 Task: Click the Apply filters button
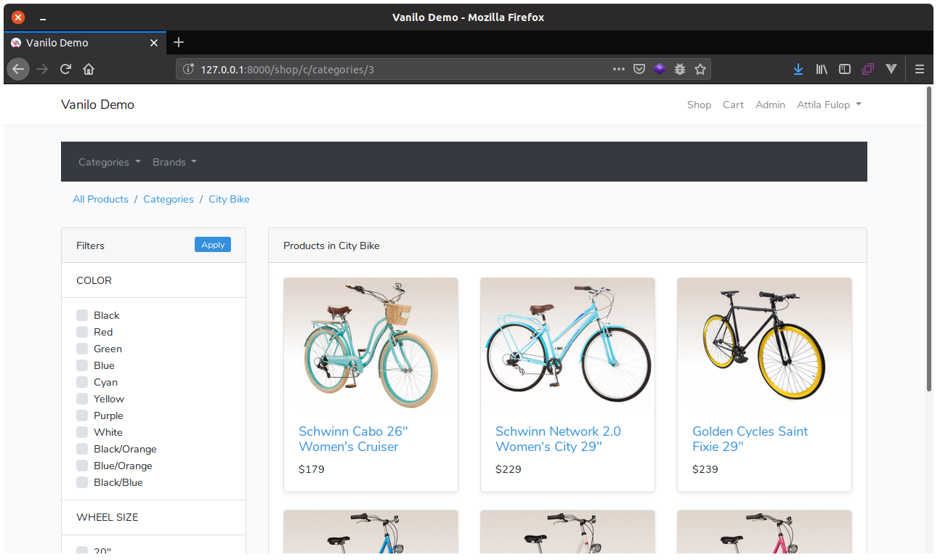213,245
